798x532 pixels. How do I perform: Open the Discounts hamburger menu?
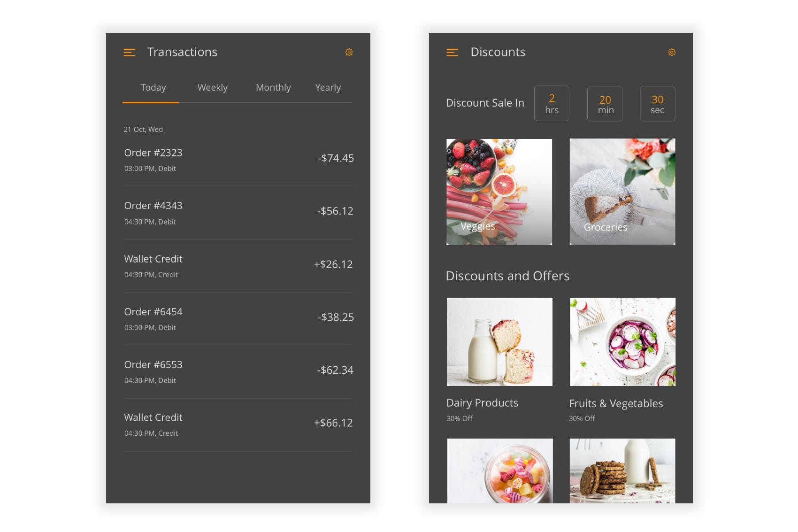452,53
